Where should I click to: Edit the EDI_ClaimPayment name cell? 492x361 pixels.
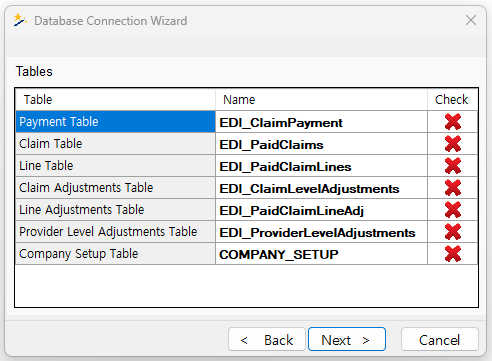[x=321, y=122]
